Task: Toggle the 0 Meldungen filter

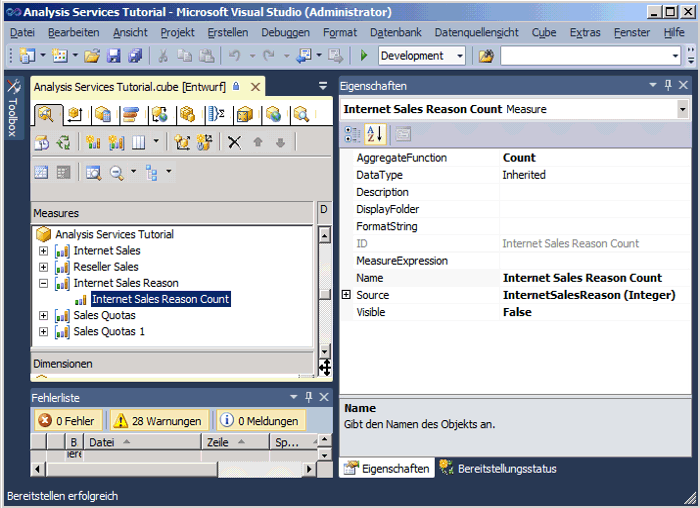Action: coord(258,421)
